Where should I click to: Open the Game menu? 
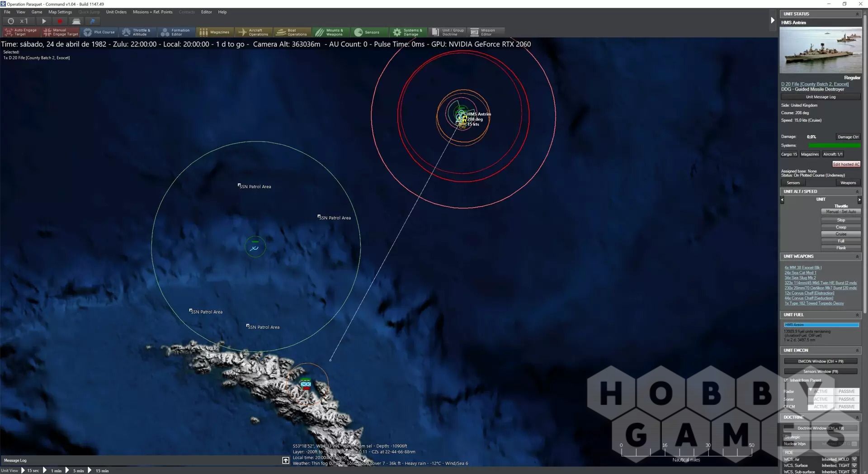pos(37,12)
